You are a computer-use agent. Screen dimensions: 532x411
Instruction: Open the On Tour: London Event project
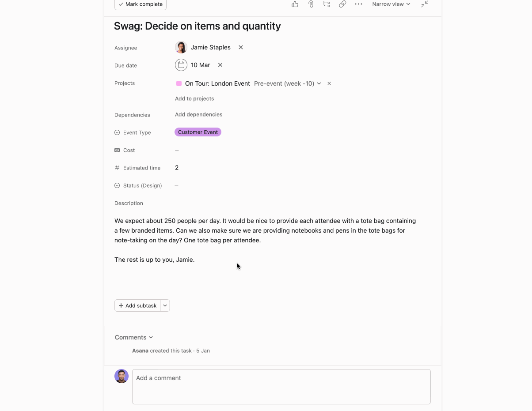coord(217,83)
